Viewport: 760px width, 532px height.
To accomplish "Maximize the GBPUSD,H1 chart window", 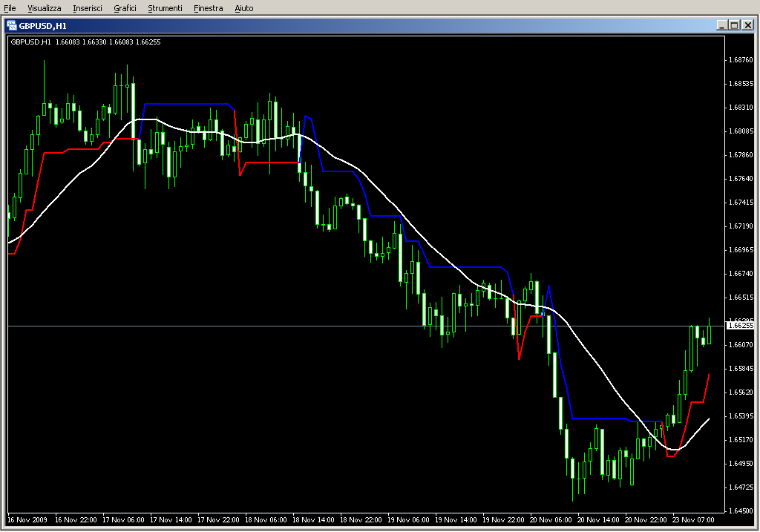I will [734, 24].
